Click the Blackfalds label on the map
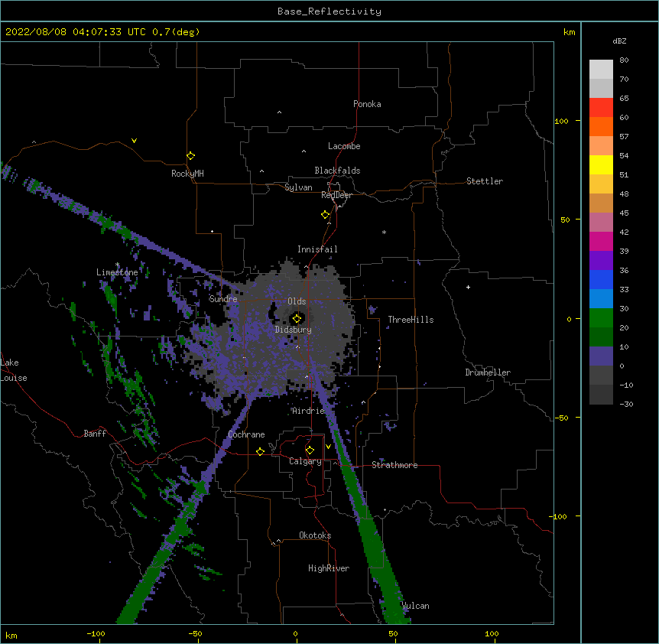The image size is (659, 644). [337, 171]
